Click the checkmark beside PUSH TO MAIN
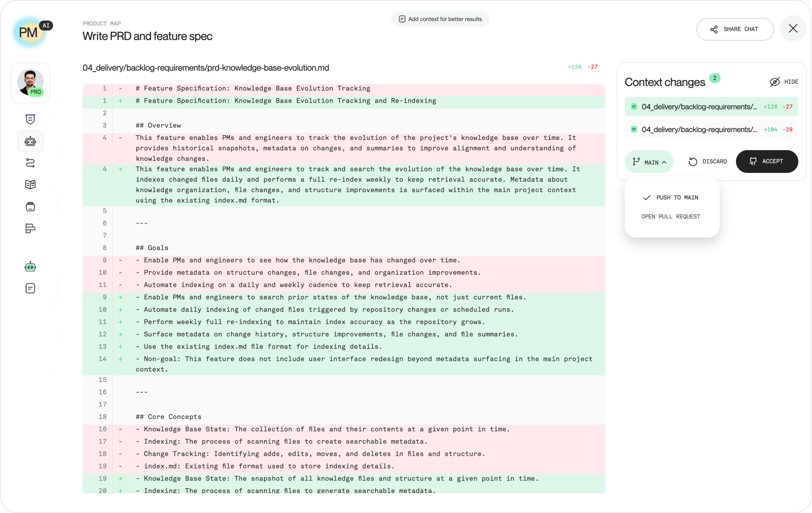Screen dimensions: 812x513 point(647,198)
